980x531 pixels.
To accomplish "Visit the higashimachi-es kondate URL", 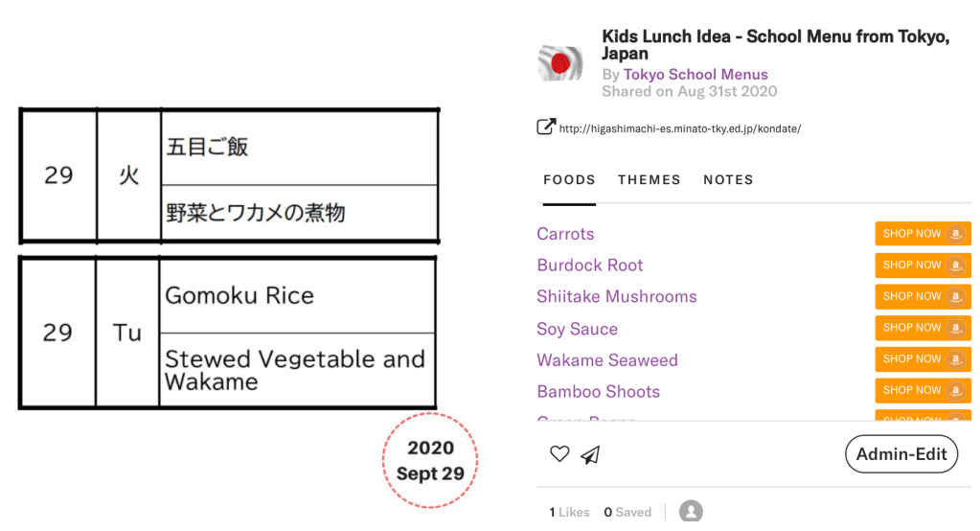I will click(679, 128).
